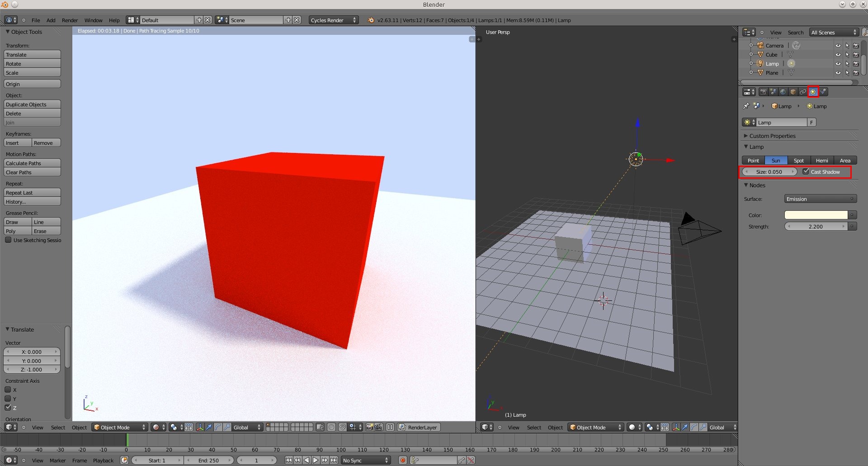Toggle Lamp renderability camera icon in outliner
868x466 pixels.
pos(856,63)
